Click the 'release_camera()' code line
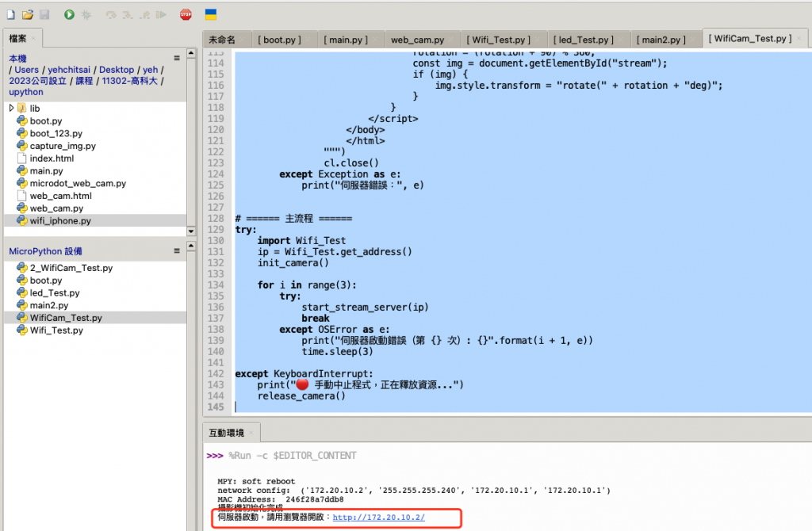 301,396
